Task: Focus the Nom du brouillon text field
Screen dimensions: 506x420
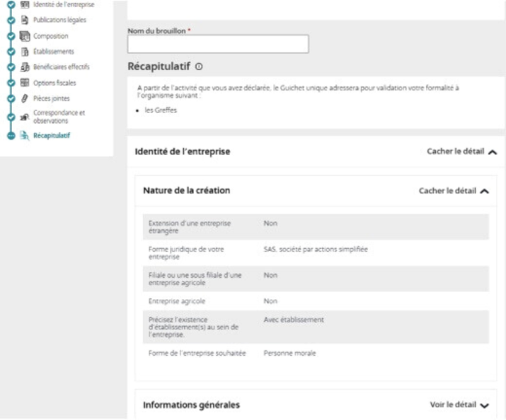Action: click(218, 44)
